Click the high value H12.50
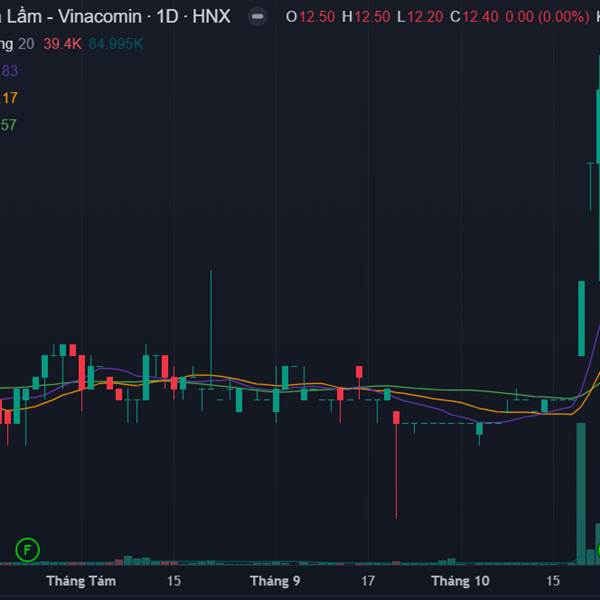Screen dimensions: 600x600 click(x=366, y=17)
